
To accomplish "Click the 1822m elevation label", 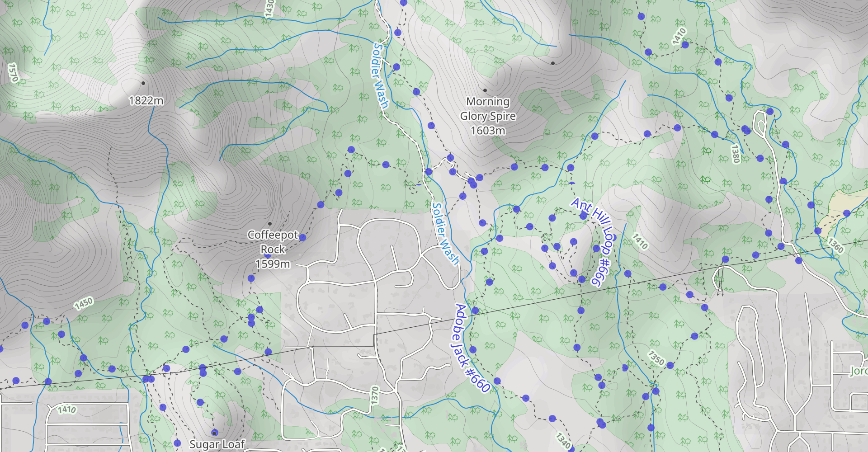I will click(146, 100).
